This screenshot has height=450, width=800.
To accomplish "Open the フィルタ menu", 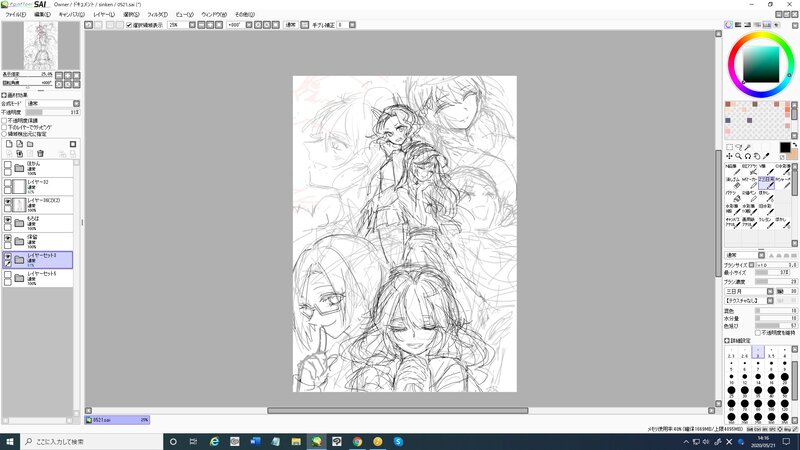I will point(157,14).
